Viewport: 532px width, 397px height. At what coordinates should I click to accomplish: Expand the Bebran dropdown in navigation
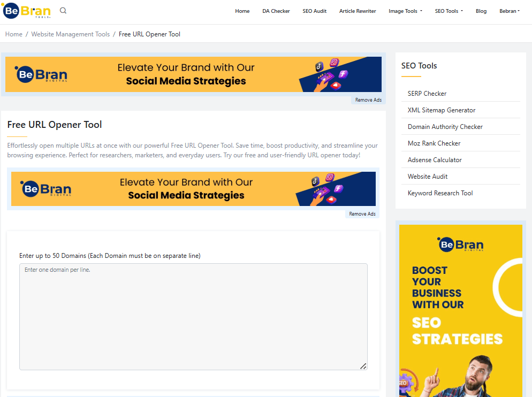tap(510, 11)
